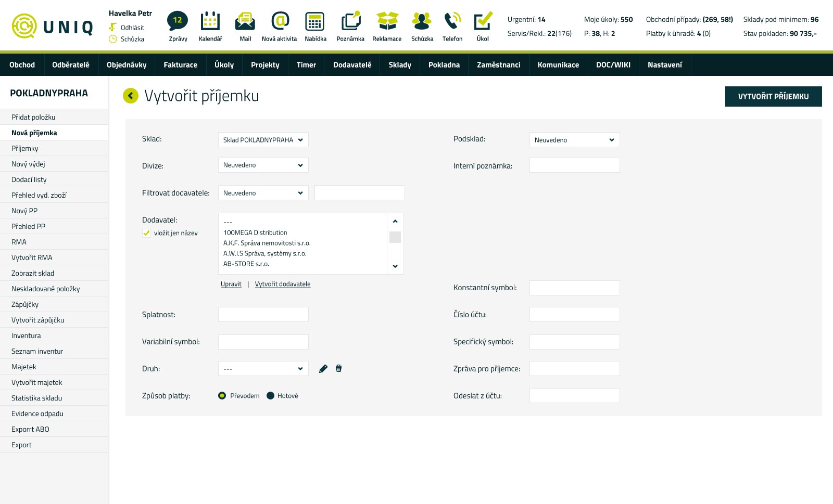Image resolution: width=833 pixels, height=504 pixels.
Task: Uncheck the vložit jen název checkbox
Action: tap(146, 233)
